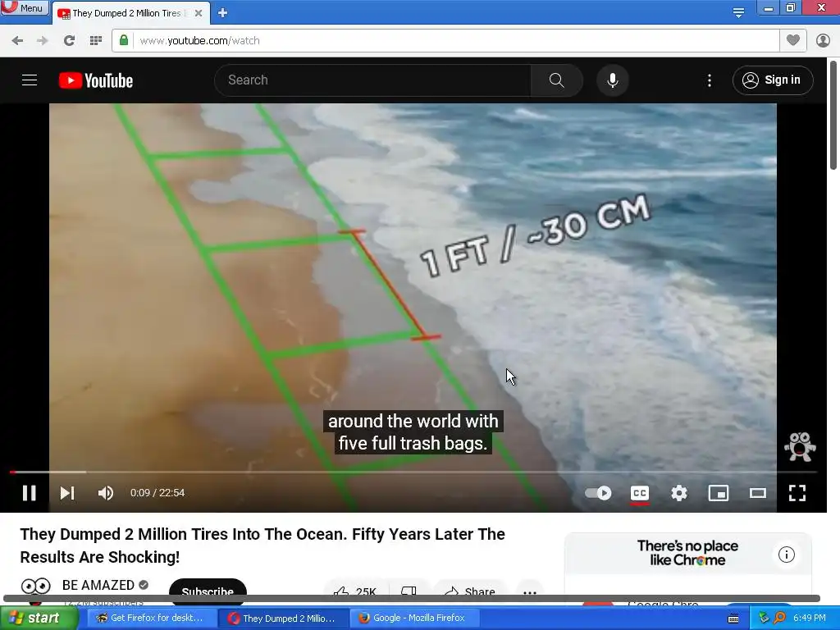The image size is (840, 630).
Task: Bookmark page with the heart icon
Action: tap(793, 40)
